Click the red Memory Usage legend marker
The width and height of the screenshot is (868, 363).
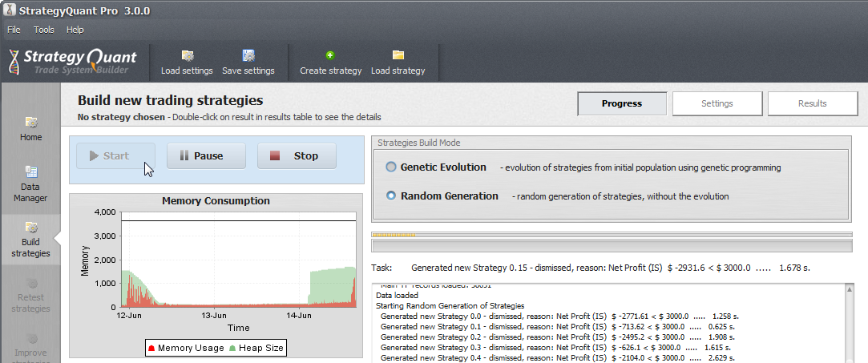[151, 349]
